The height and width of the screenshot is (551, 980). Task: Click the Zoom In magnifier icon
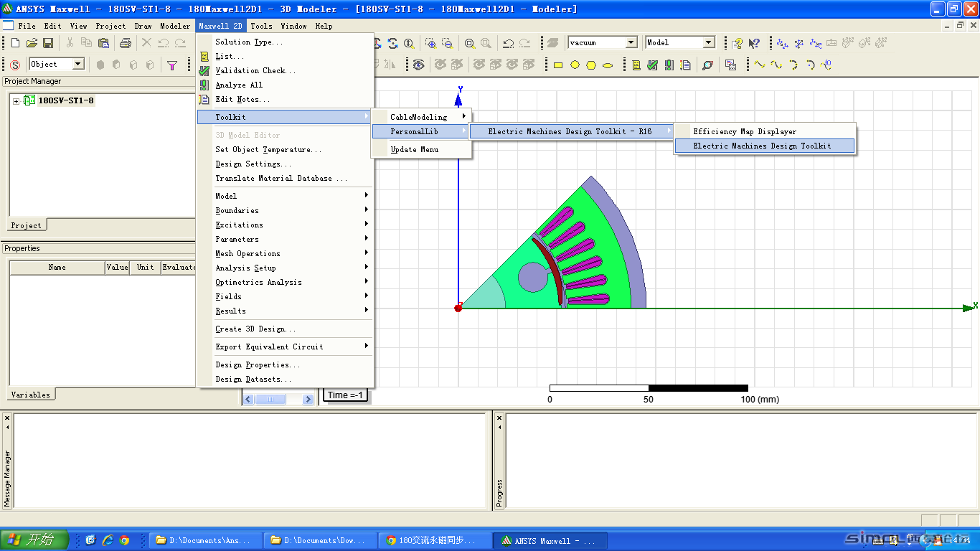(x=430, y=43)
